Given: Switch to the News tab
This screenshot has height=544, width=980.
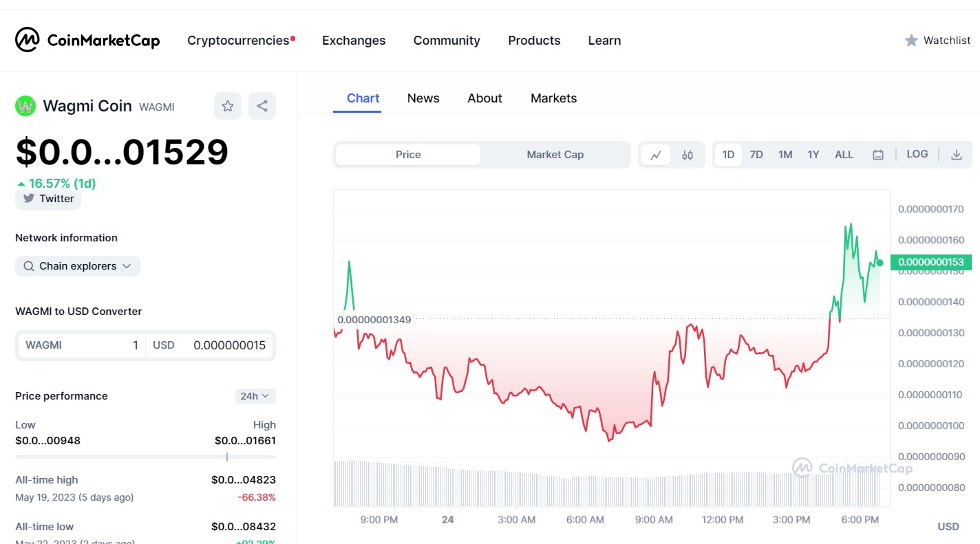Looking at the screenshot, I should pyautogui.click(x=423, y=98).
